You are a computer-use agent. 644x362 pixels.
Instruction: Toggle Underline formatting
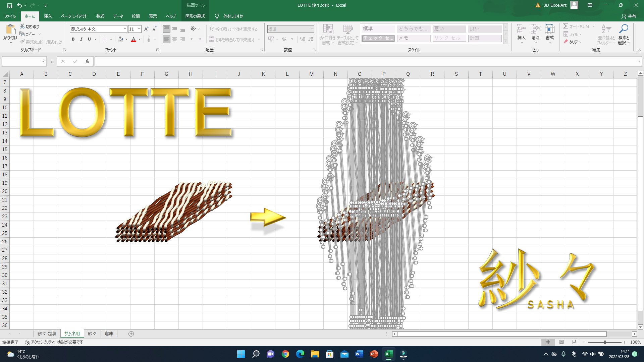click(x=89, y=39)
